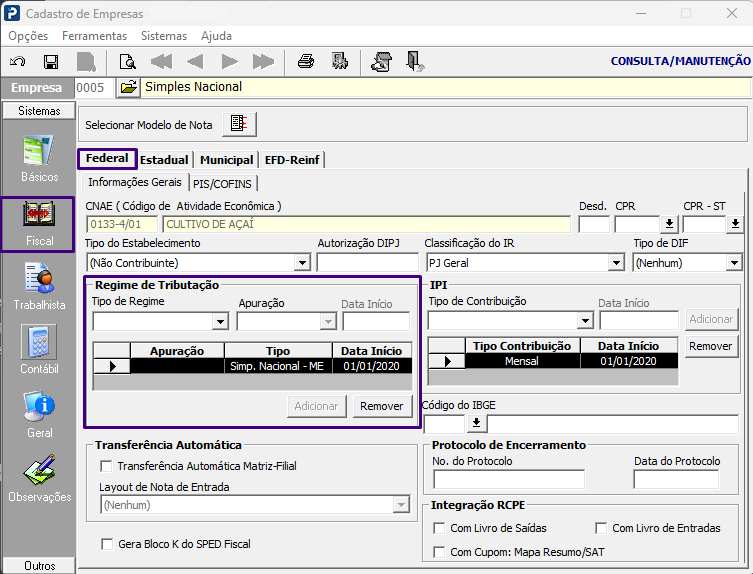Click the Outros sidebar button
This screenshot has height=574, width=753.
pos(39,565)
